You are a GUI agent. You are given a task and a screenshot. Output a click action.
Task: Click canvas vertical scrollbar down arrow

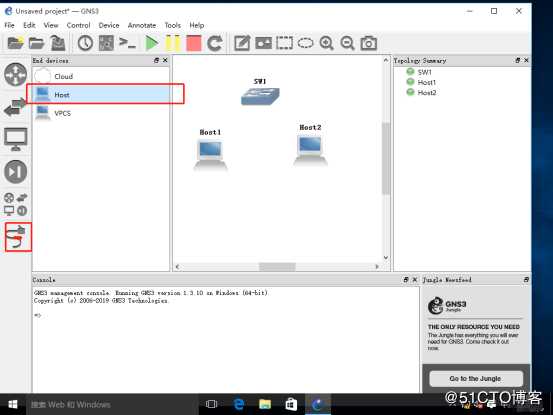click(x=386, y=257)
